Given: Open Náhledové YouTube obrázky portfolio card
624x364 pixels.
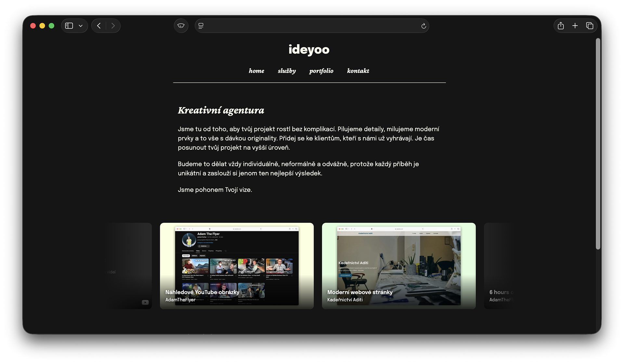Looking at the screenshot, I should [x=237, y=266].
